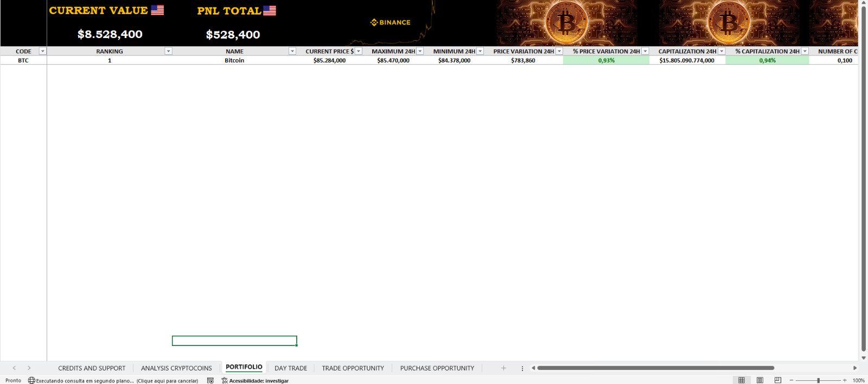868x384 pixels.
Task: Select the current price cell $85.284,000
Action: click(329, 60)
